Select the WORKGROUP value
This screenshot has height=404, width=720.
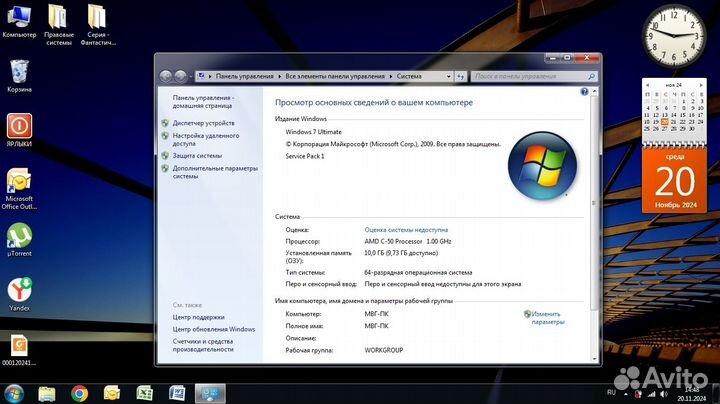[x=384, y=350]
